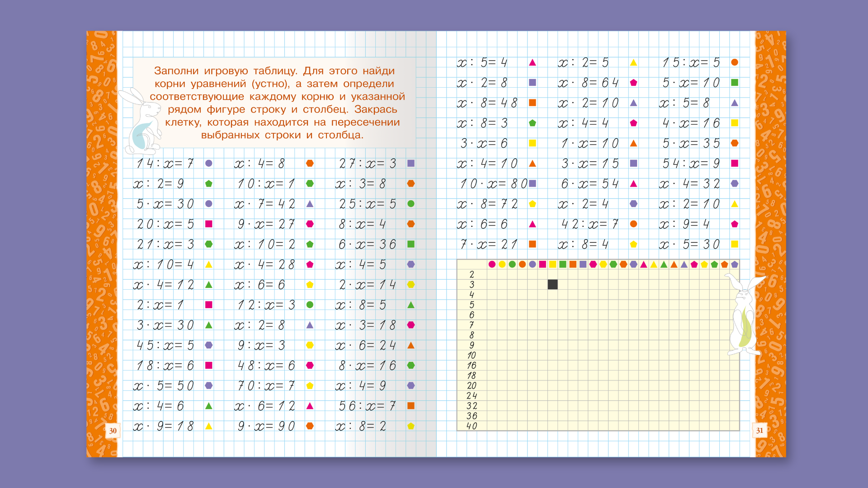
Task: Click the yellow circle in the table header
Action: coord(502,264)
